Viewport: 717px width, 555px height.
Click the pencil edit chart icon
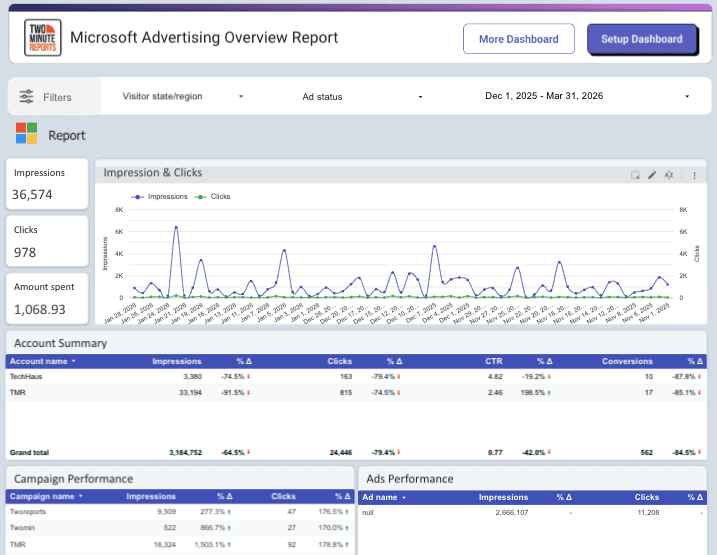click(652, 175)
